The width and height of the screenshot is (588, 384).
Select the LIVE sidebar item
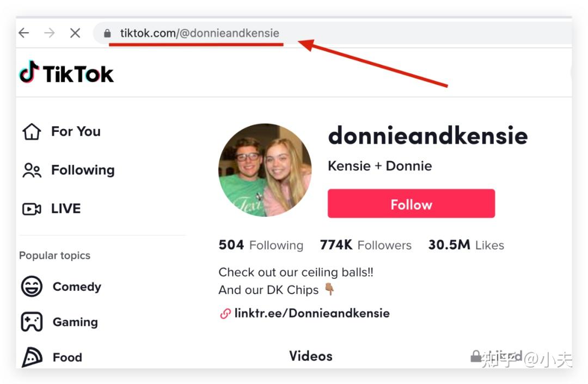tap(66, 209)
